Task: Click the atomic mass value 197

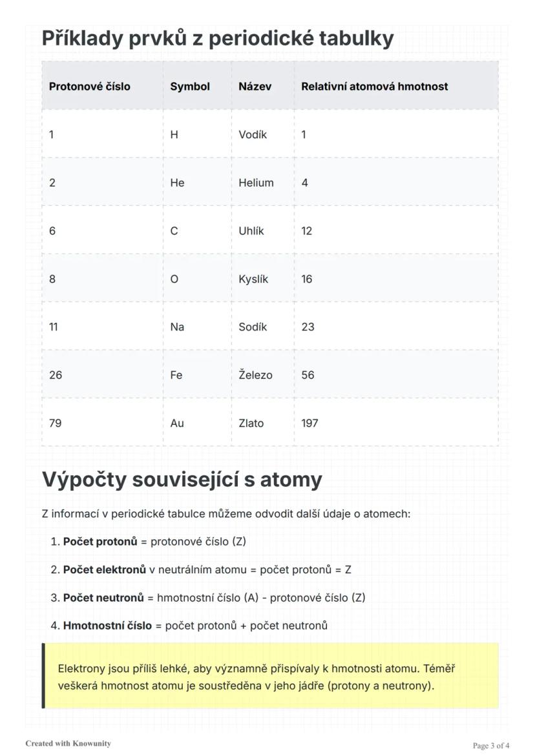Action: [x=309, y=424]
